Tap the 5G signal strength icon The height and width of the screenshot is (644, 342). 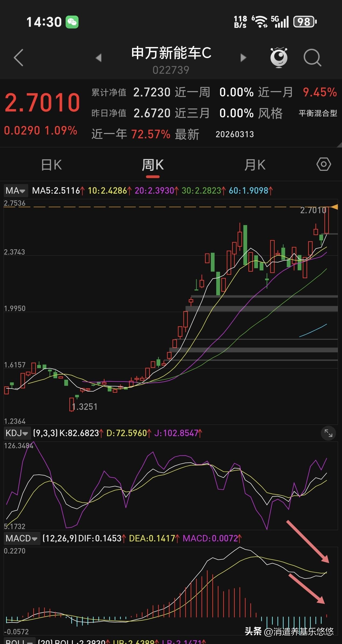(x=280, y=22)
